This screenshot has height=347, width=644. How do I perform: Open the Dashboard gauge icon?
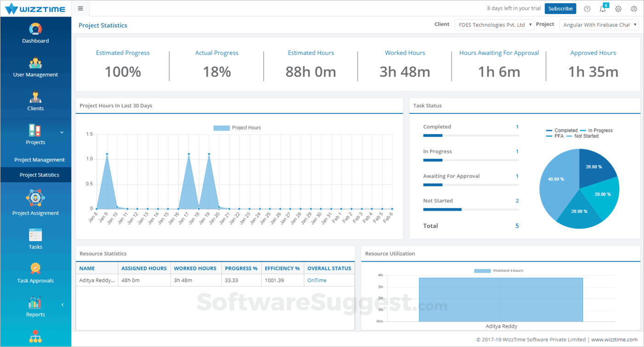(35, 28)
